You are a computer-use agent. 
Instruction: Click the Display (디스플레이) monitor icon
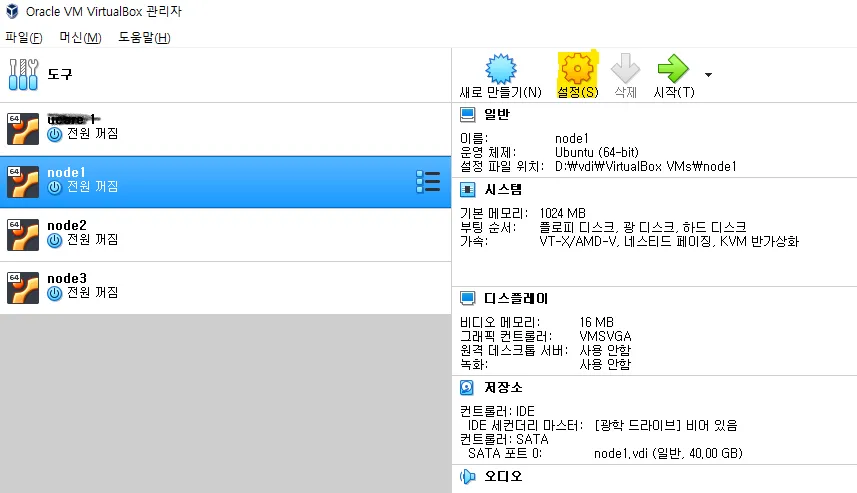coord(468,298)
